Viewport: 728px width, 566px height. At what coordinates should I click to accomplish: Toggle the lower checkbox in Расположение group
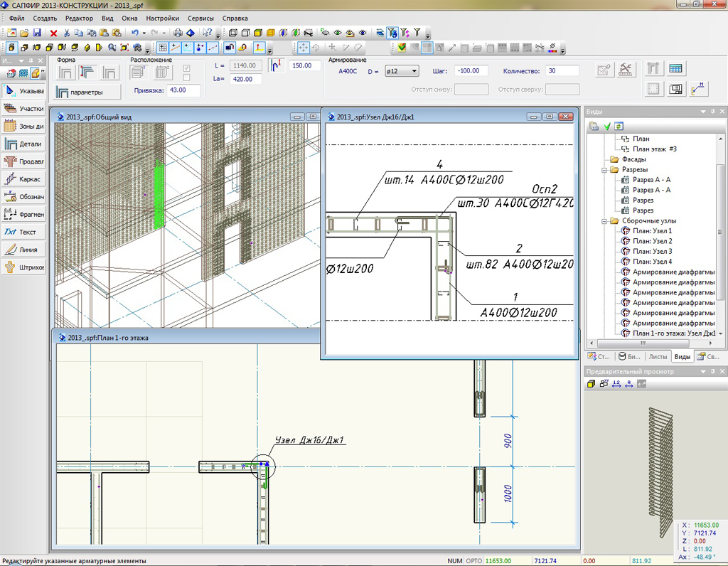point(187,78)
